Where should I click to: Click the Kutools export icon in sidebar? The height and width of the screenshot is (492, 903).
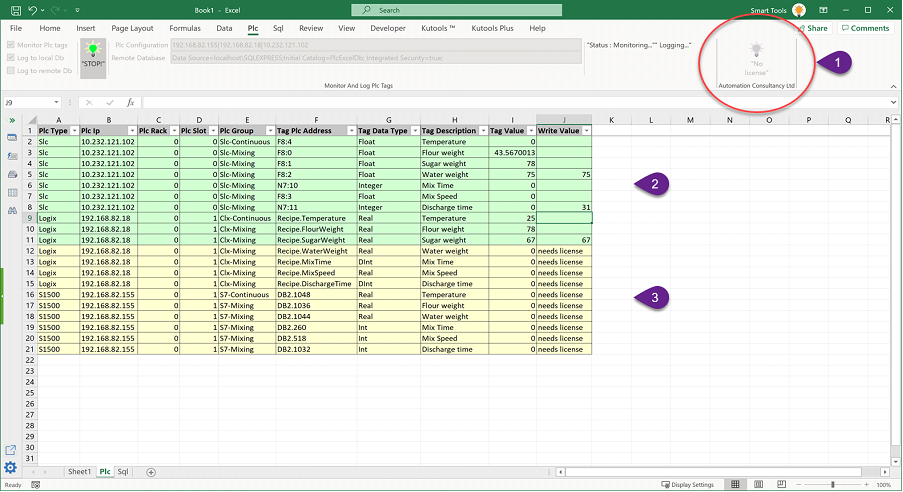click(10, 451)
